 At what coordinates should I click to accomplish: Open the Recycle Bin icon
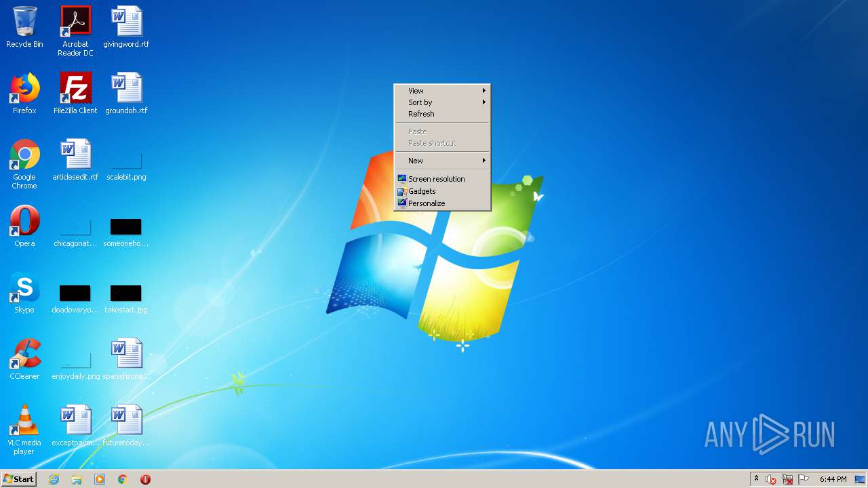click(24, 27)
